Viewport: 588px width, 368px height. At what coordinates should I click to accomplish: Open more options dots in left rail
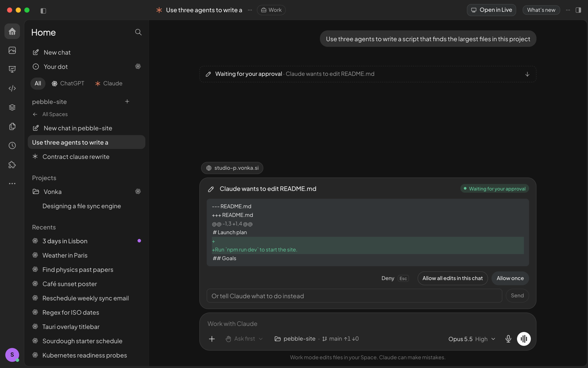[x=12, y=184]
